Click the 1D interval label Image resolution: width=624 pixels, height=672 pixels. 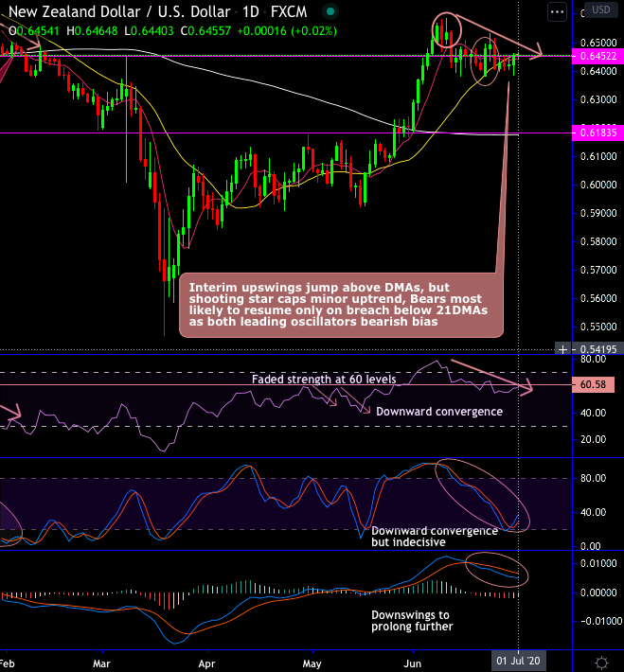click(251, 12)
